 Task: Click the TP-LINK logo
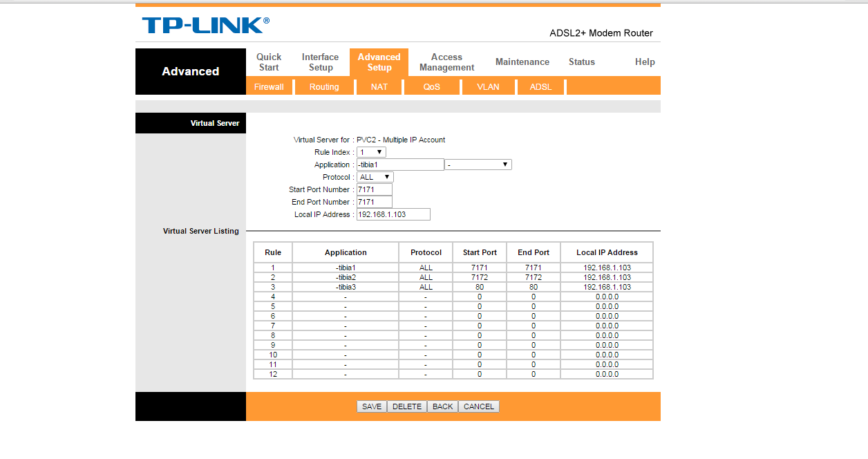pos(205,26)
